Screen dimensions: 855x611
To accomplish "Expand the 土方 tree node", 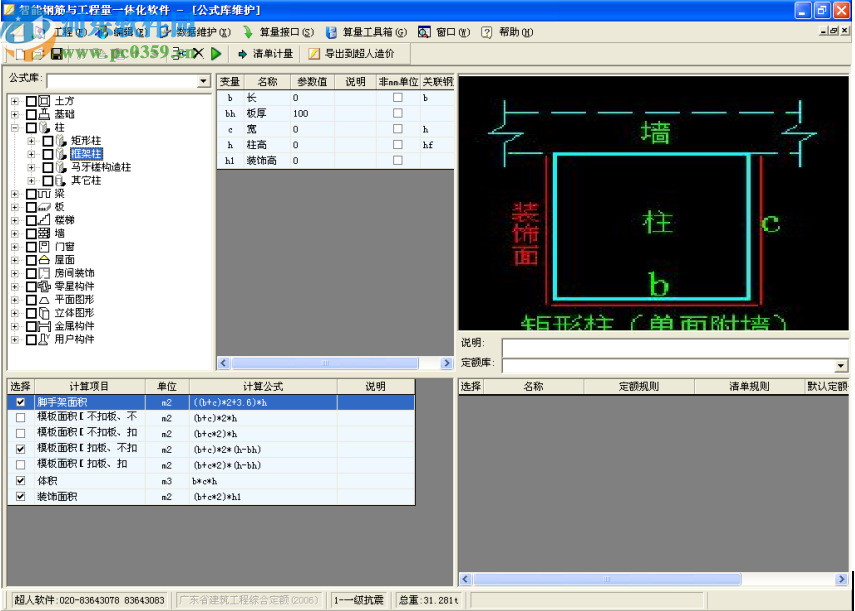I will [x=14, y=101].
